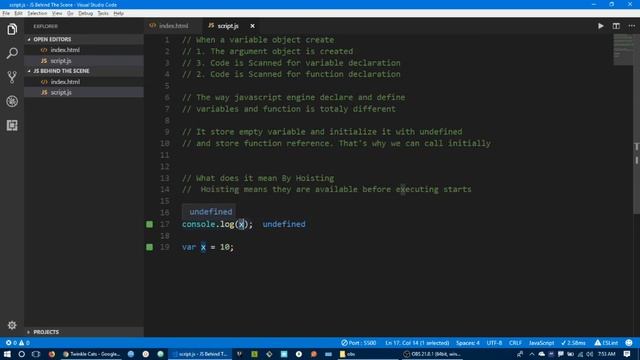Click the 'var x = 10;' code line

208,247
